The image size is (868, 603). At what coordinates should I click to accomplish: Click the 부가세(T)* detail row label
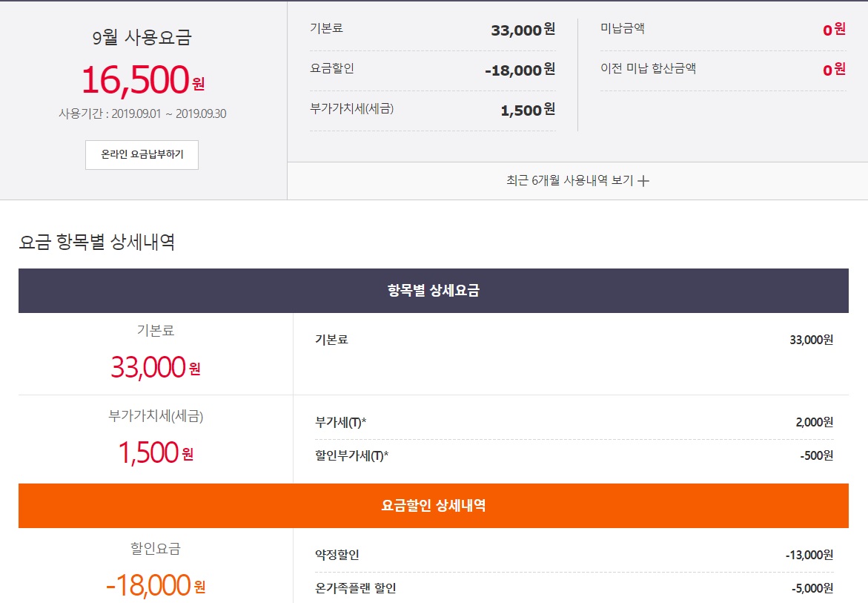(341, 422)
